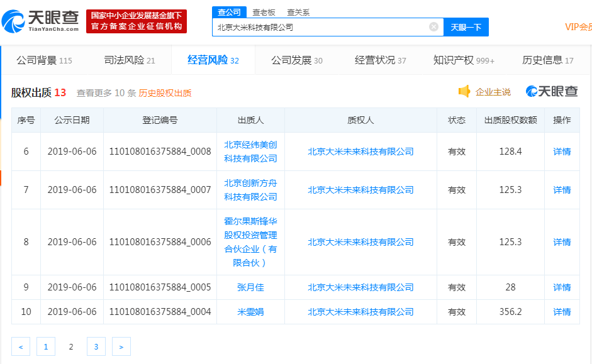The width and height of the screenshot is (592, 364).
Task: Open the 司法风险 section tab
Action: [x=129, y=60]
